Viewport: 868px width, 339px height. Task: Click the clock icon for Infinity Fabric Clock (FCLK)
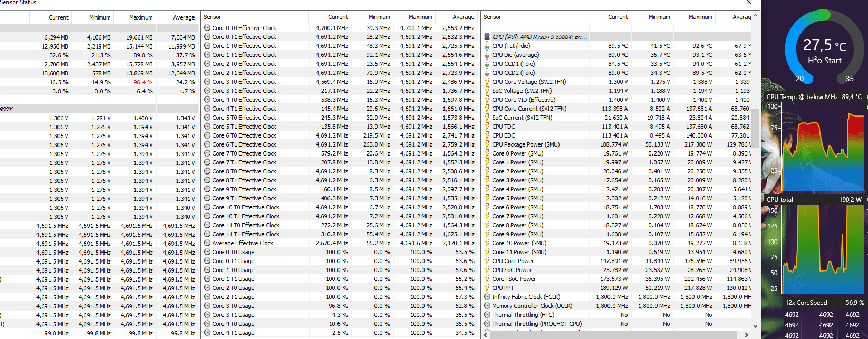[x=487, y=297]
